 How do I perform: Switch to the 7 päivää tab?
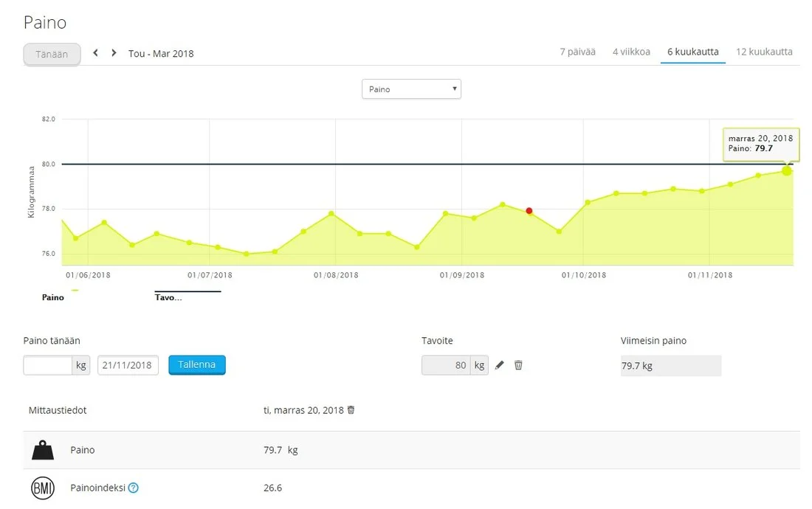(x=577, y=52)
